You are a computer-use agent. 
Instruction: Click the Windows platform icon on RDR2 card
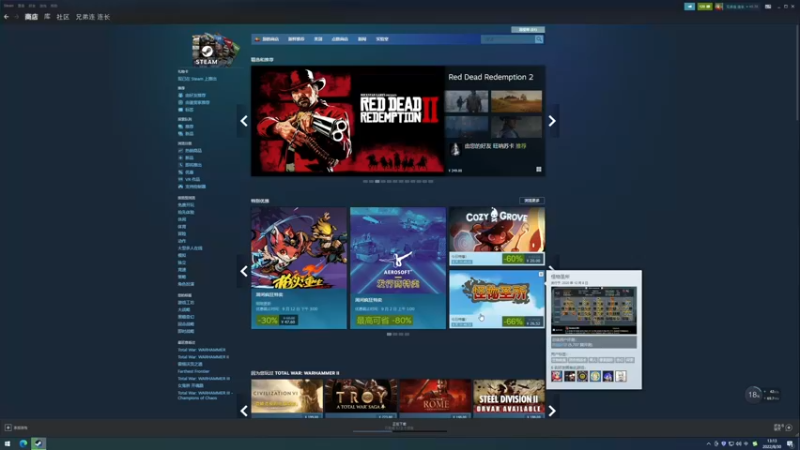[539, 169]
